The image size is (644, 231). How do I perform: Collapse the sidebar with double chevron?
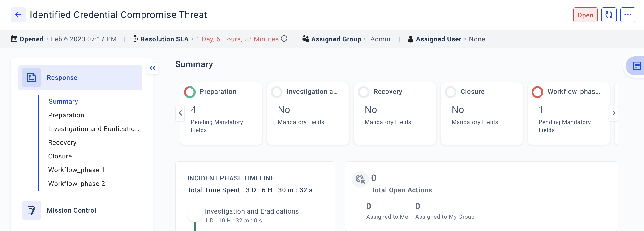pyautogui.click(x=153, y=68)
